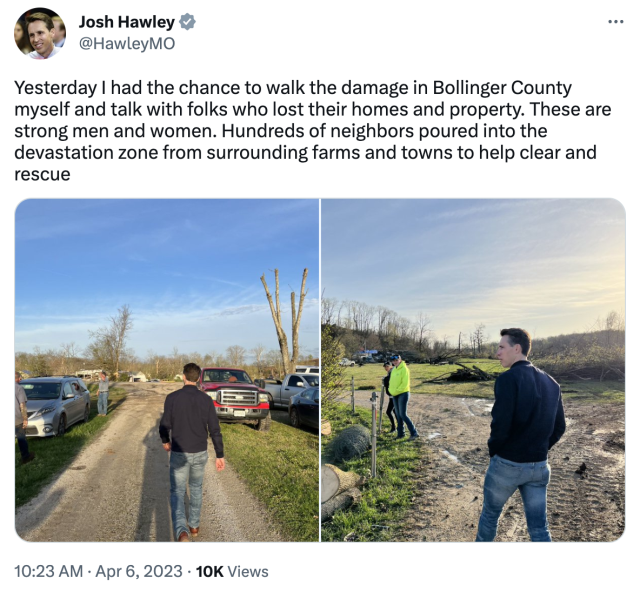The height and width of the screenshot is (592, 640).
Task: Click the words Bollinger County in tweet
Action: tap(502, 88)
